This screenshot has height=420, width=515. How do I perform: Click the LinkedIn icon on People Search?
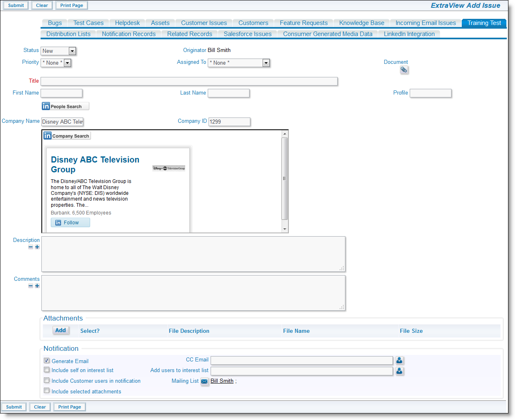pos(46,106)
